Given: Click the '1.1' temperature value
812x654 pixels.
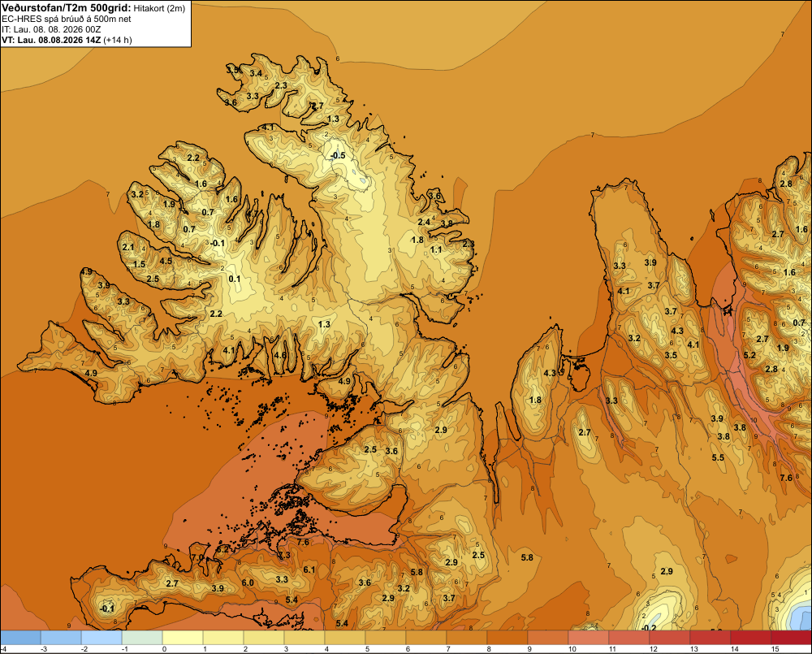Looking at the screenshot, I should 436,249.
